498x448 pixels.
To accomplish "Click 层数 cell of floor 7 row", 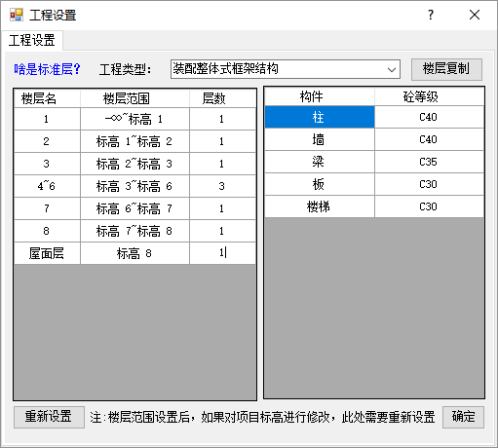I will point(223,208).
